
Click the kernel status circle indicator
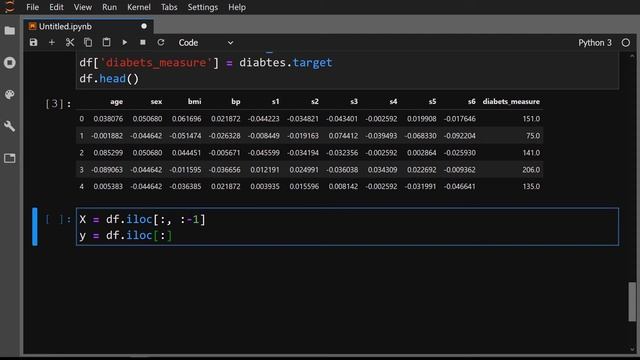pyautogui.click(x=626, y=43)
